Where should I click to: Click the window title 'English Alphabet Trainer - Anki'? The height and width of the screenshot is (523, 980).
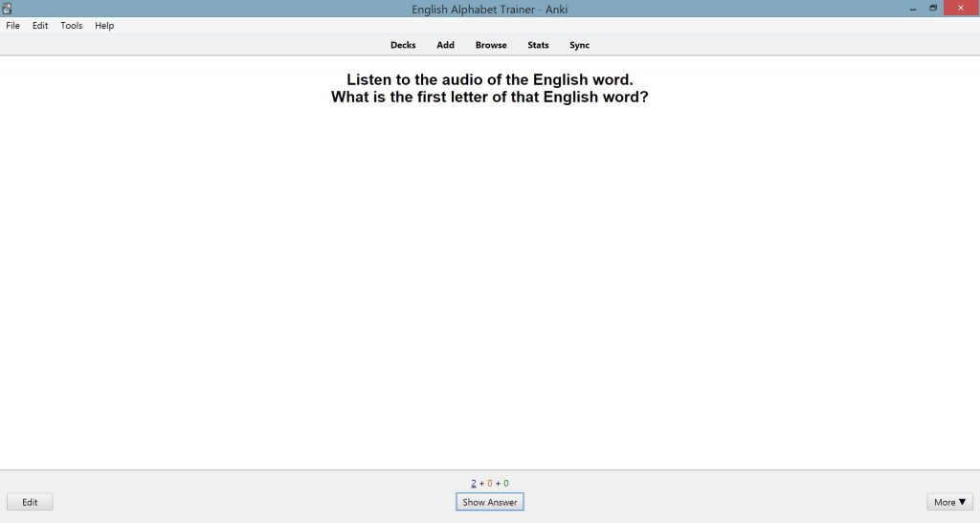(x=489, y=9)
